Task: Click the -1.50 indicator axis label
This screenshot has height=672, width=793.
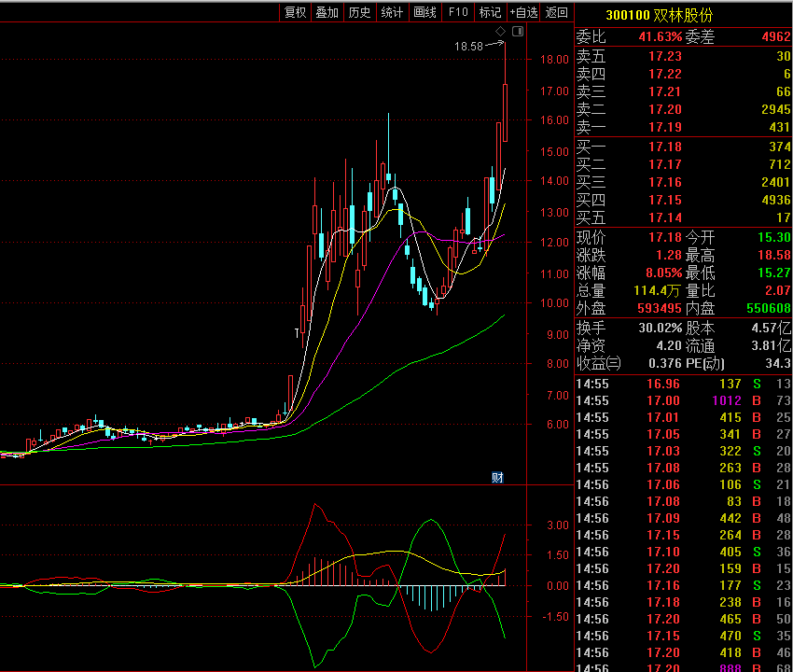Action: click(555, 617)
